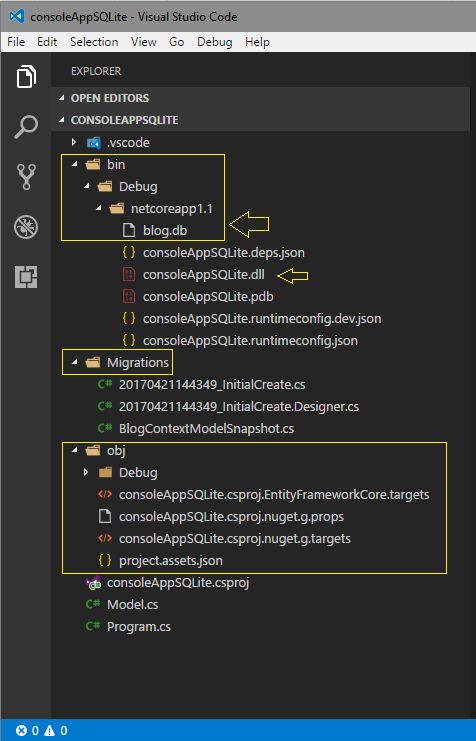Click the errors count icon in status bar
Image resolution: width=476 pixels, height=741 pixels.
[x=21, y=731]
